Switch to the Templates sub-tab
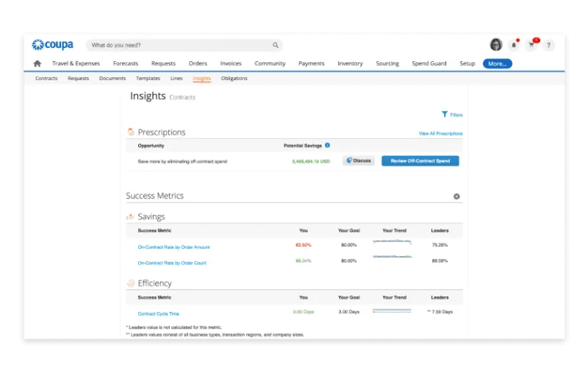The width and height of the screenshot is (588, 373). click(x=148, y=78)
